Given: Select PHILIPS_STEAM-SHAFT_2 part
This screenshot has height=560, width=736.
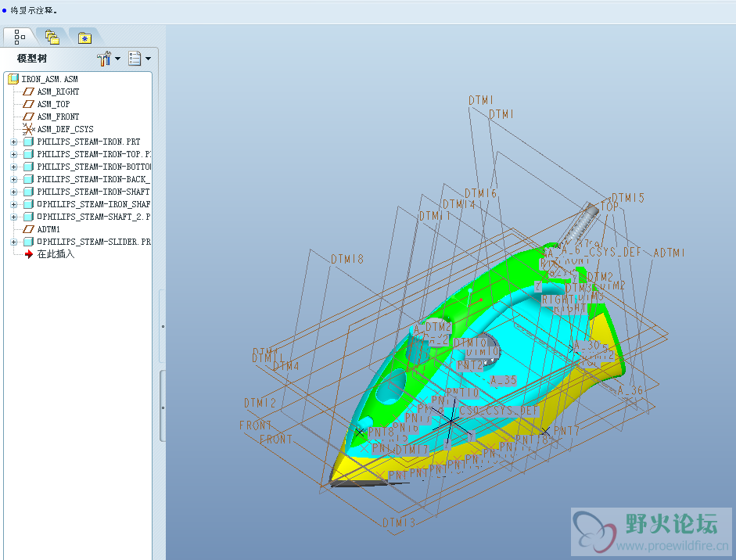Looking at the screenshot, I should pos(94,217).
